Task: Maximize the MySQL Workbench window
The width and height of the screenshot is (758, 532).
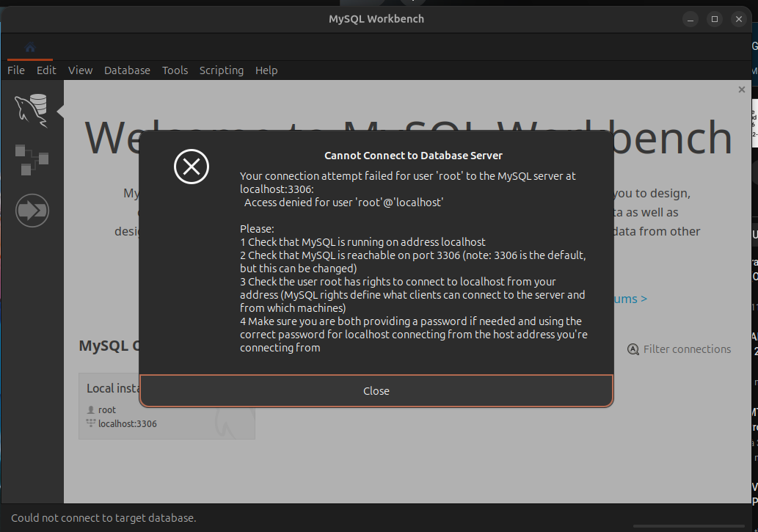Action: (x=715, y=19)
